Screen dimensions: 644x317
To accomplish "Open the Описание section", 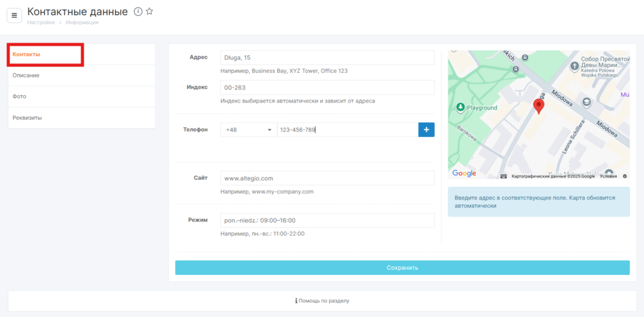I will 26,75.
